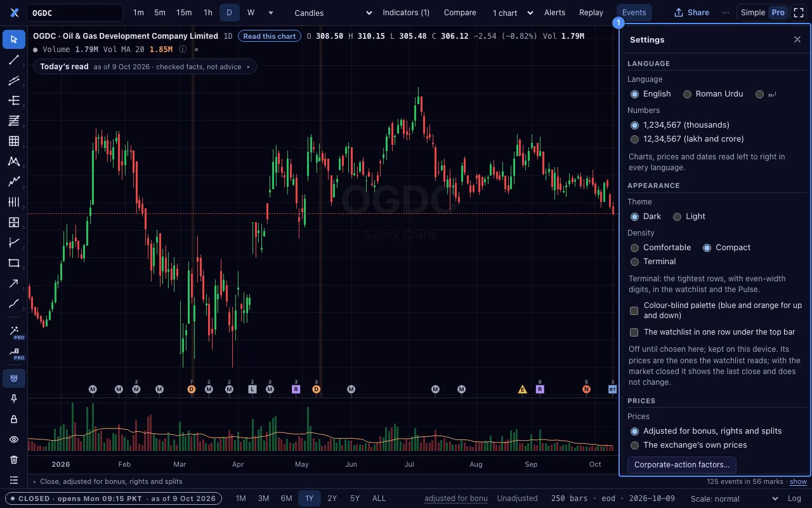Click the show events link
This screenshot has width=812, height=508.
(x=798, y=482)
